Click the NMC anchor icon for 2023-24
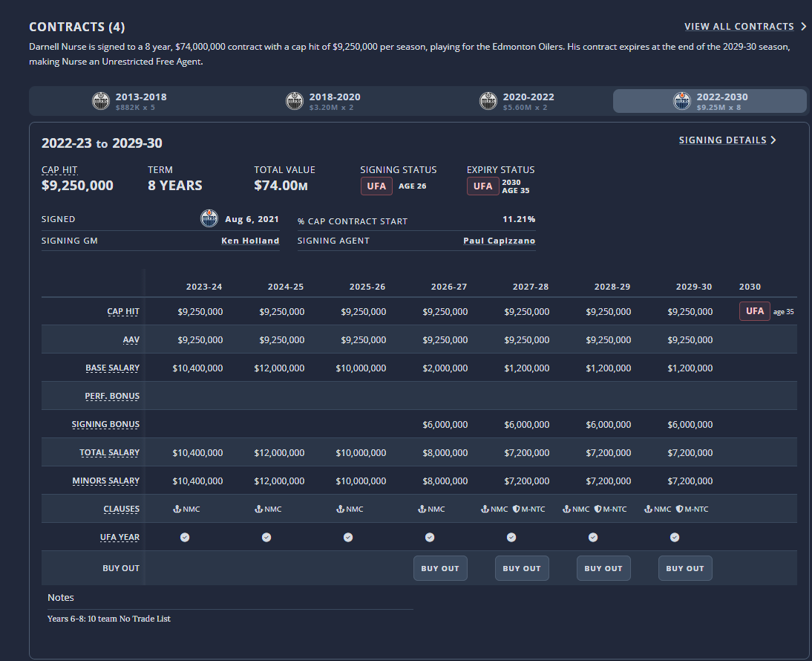 coord(177,509)
